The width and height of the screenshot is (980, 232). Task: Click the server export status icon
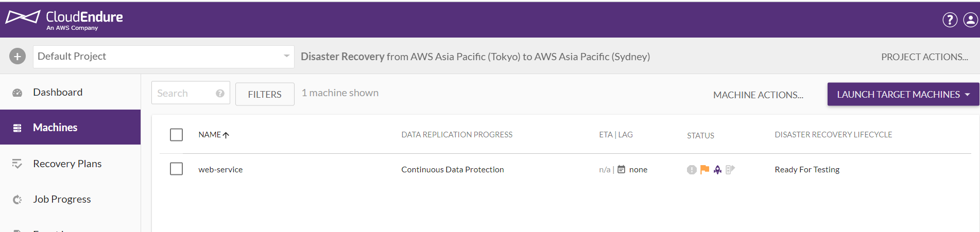coord(730,169)
